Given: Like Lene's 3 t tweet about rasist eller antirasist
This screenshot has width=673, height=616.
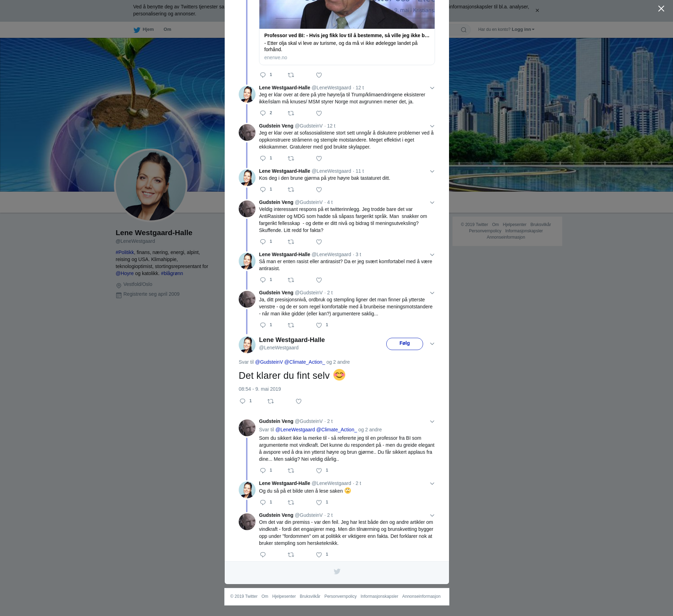Looking at the screenshot, I should (319, 280).
